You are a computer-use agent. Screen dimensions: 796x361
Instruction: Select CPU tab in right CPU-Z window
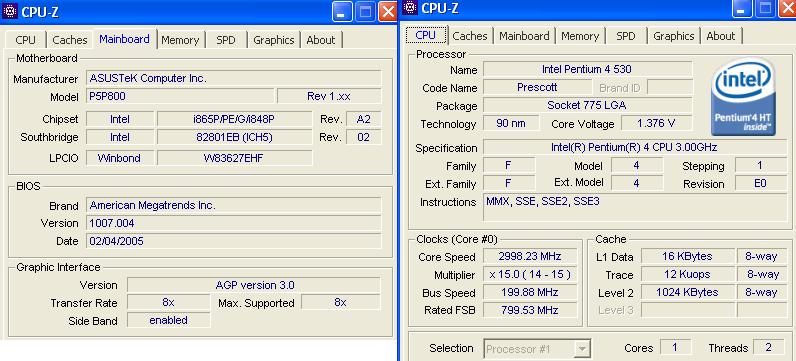425,35
